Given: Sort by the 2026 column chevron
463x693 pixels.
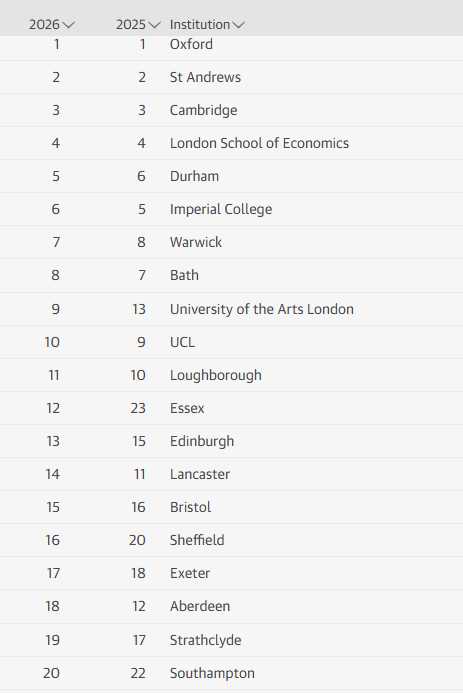Looking at the screenshot, I should pyautogui.click(x=68, y=25).
